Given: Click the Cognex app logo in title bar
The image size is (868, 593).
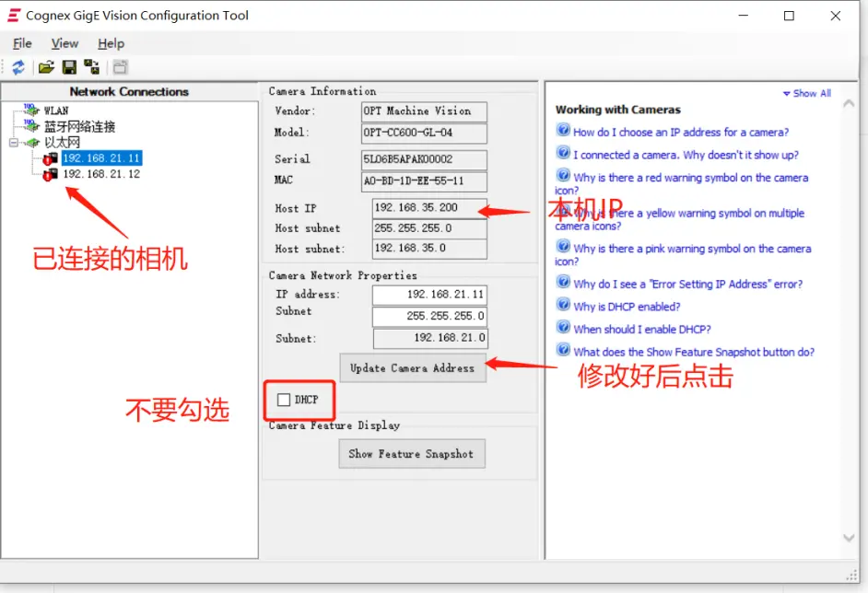Looking at the screenshot, I should pyautogui.click(x=14, y=16).
